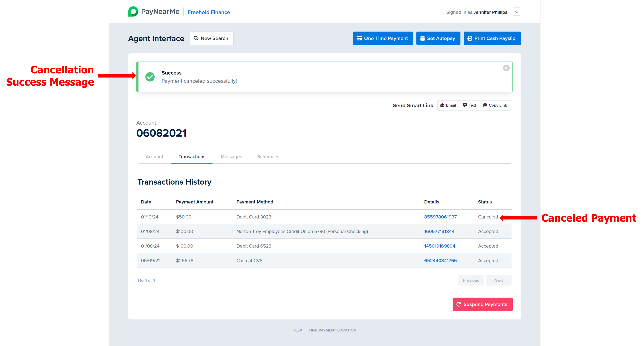The image size is (644, 346).
Task: Switch to the Account tab
Action: pos(154,157)
